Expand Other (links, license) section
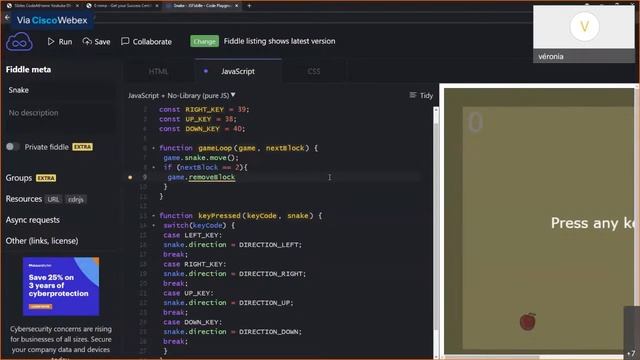 [42, 241]
